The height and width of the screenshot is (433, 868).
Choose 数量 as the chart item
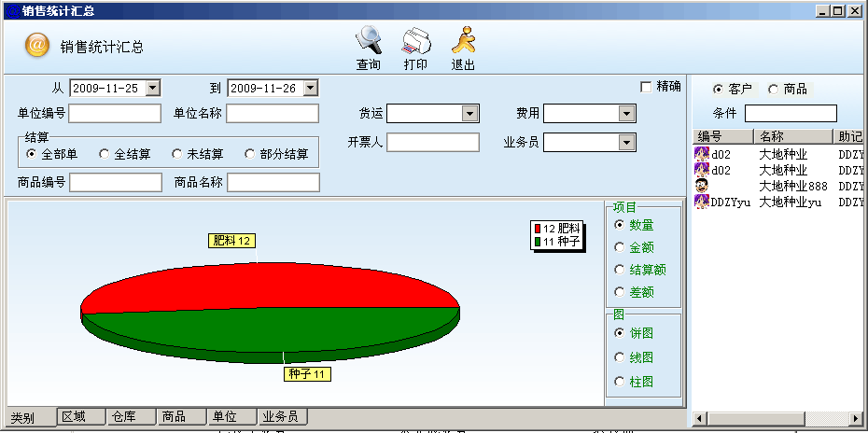[620, 225]
